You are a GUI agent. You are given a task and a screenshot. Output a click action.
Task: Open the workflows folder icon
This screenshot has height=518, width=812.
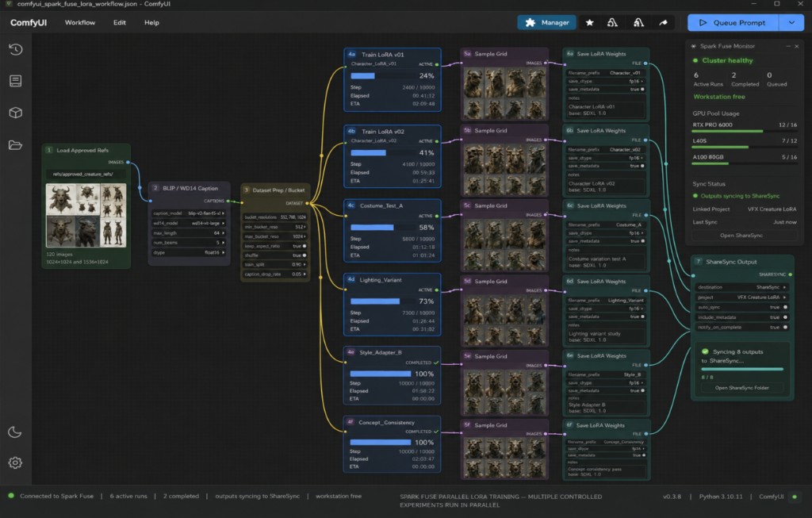[x=16, y=144]
